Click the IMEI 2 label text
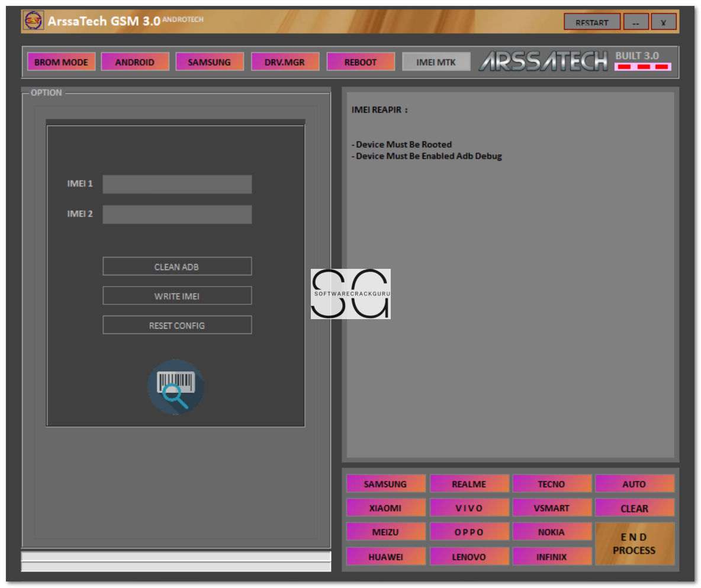701x588 pixels. click(x=80, y=214)
